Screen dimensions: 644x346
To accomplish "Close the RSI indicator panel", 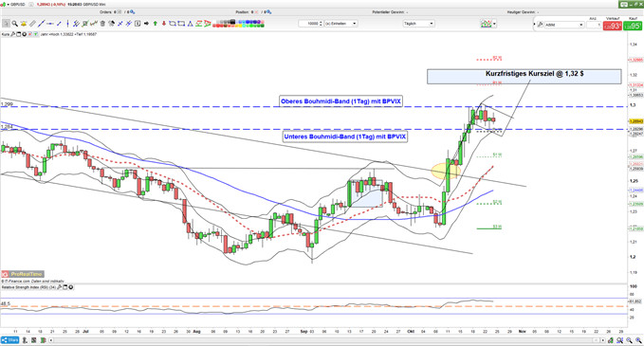I will 70,287.
